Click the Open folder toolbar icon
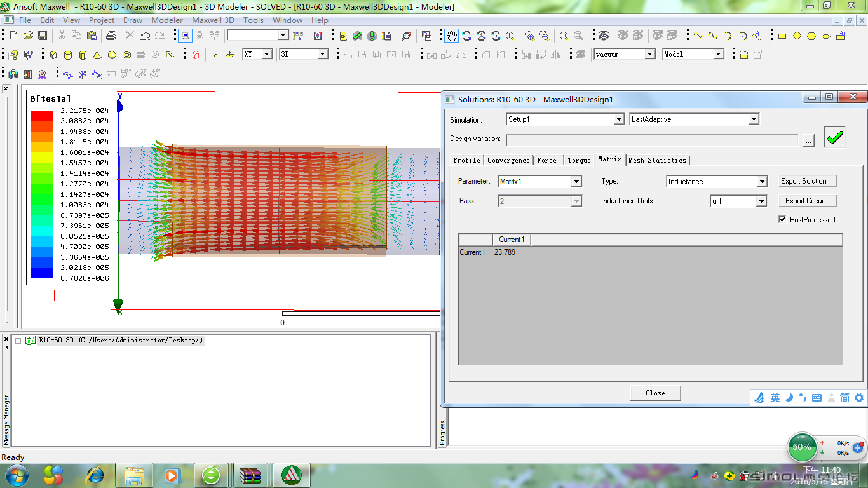Image resolution: width=868 pixels, height=488 pixels. click(28, 36)
